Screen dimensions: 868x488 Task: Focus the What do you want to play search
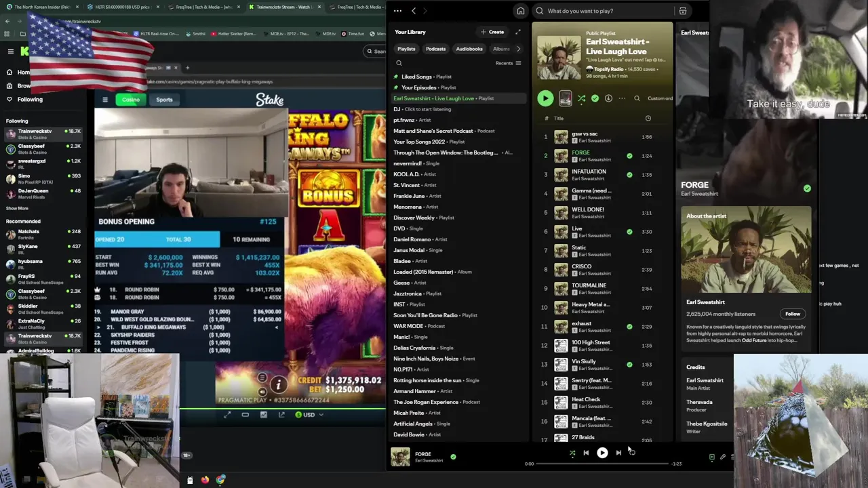click(604, 11)
